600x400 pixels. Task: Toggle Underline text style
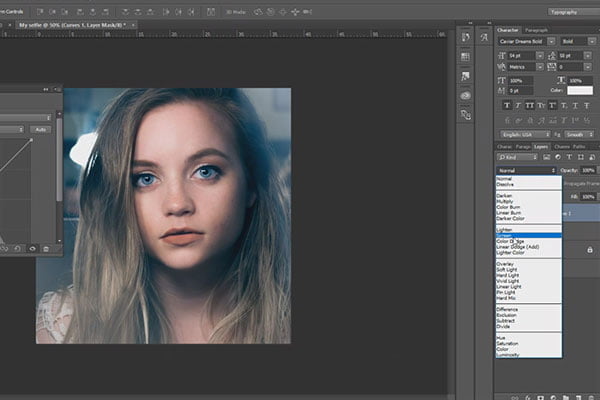pyautogui.click(x=575, y=106)
